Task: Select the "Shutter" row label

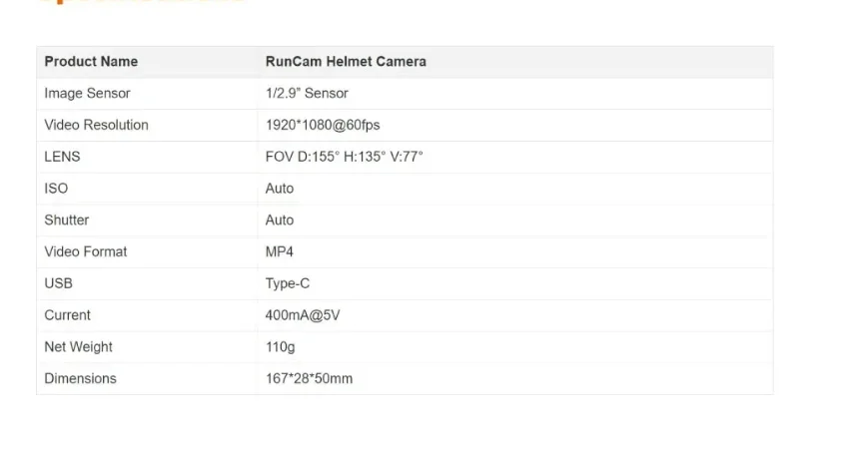Action: click(67, 221)
